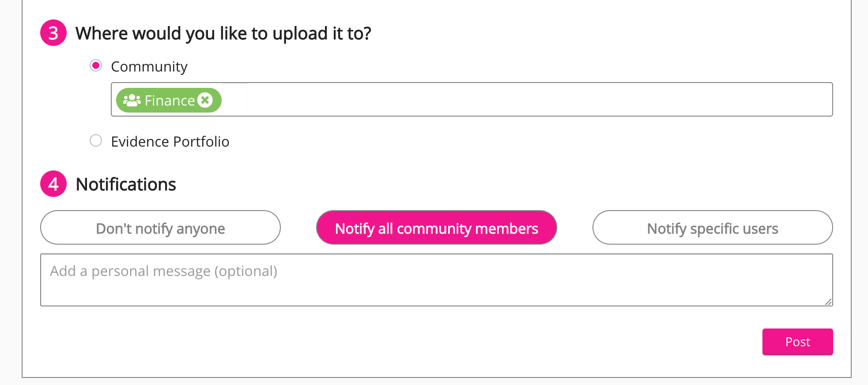Choose Don't notify anyone

click(x=160, y=228)
